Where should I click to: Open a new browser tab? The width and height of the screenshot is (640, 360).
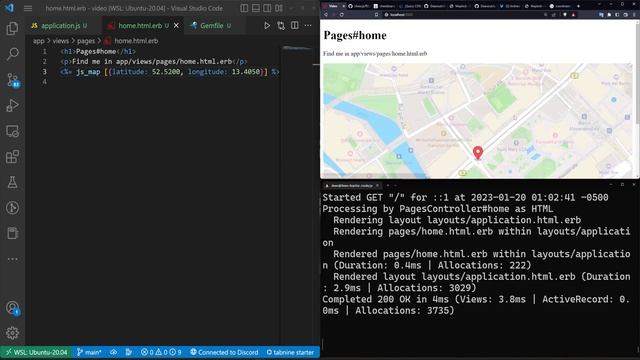coord(578,6)
